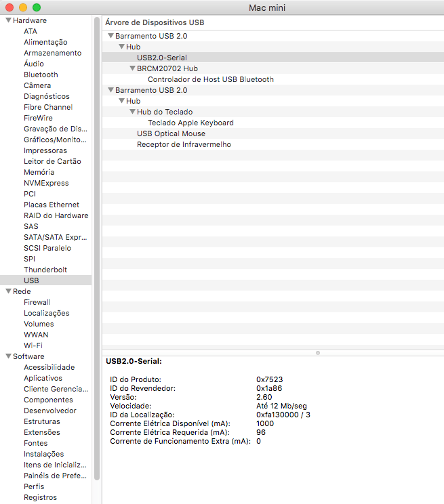Open SPI in the sidebar
444x504 pixels.
(29, 259)
